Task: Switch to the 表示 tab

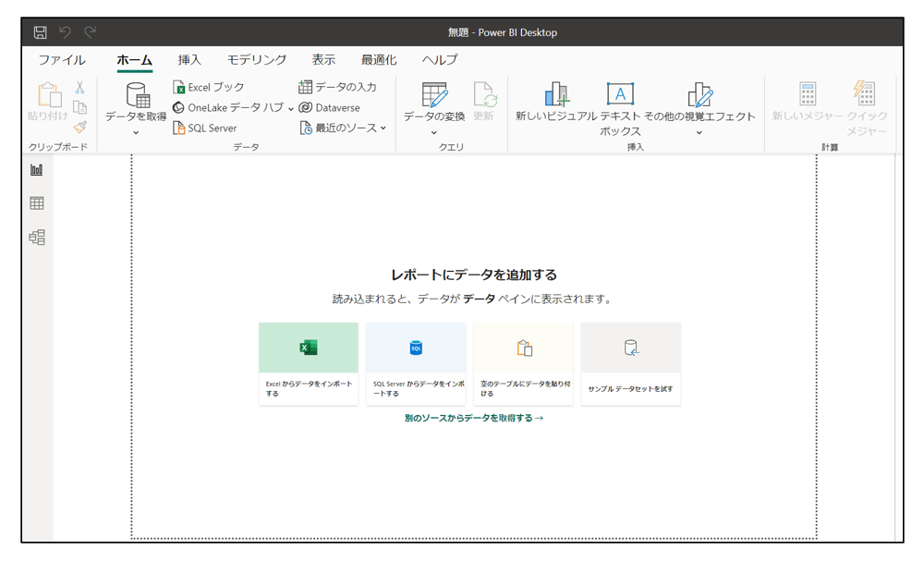Action: 323,59
